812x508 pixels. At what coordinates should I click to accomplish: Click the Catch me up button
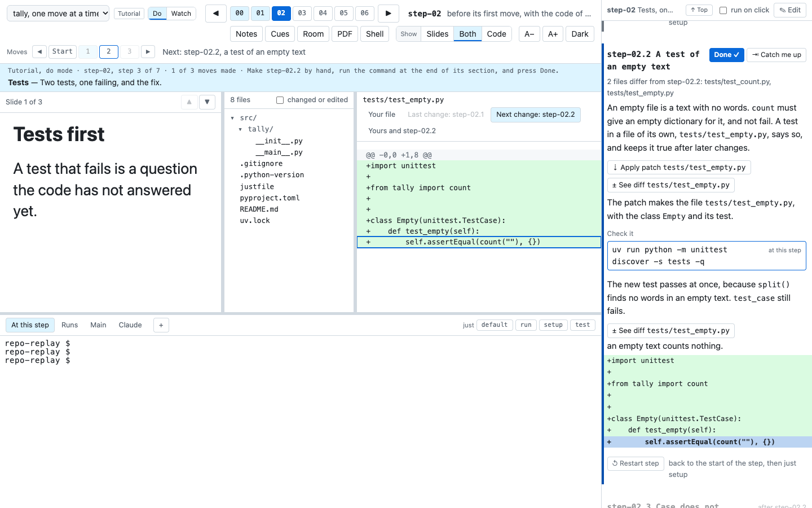[776, 55]
